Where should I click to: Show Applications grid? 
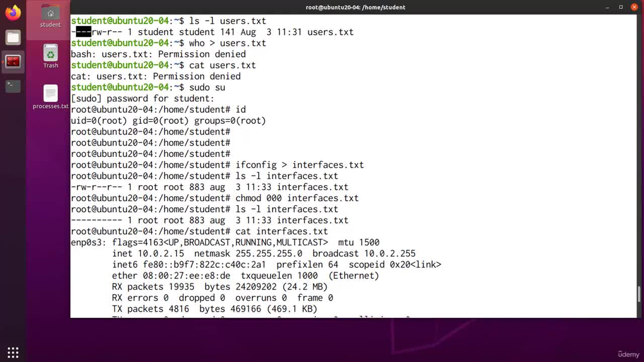[x=13, y=352]
